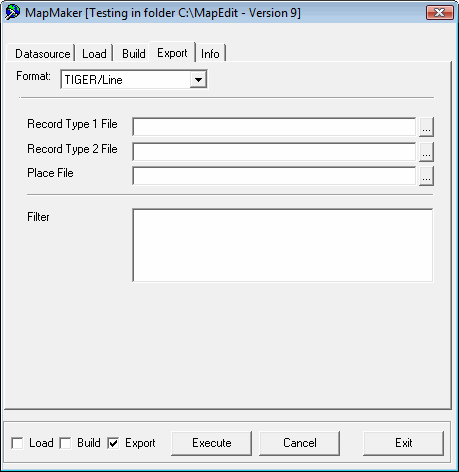Viewport: 459px width, 472px height.
Task: Click the Exit button
Action: [403, 443]
